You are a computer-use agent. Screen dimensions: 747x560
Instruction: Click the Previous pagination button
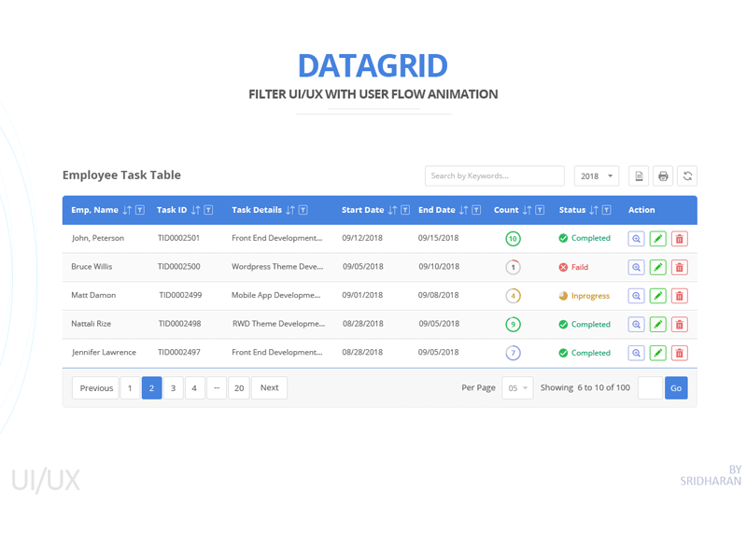click(x=95, y=387)
